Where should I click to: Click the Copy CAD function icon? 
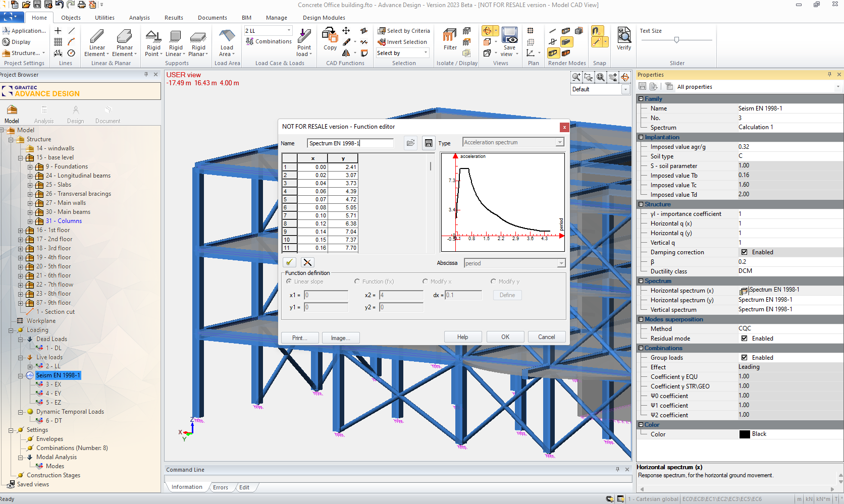330,36
